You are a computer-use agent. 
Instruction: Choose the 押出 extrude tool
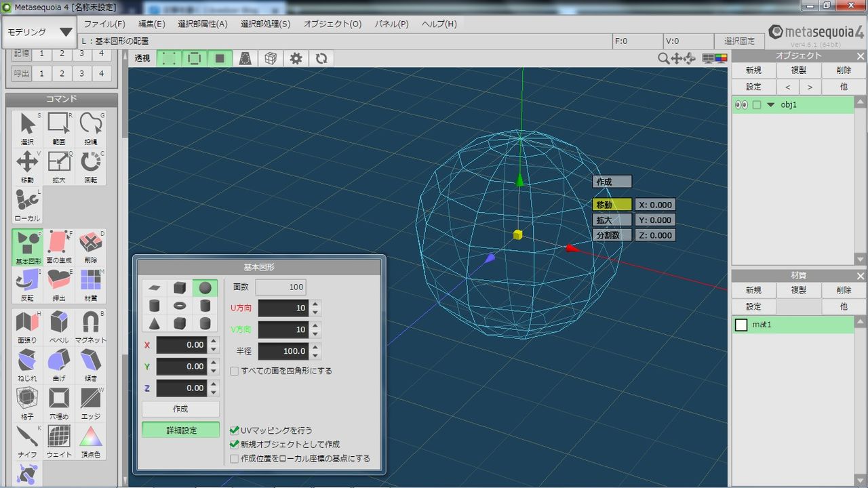click(59, 285)
